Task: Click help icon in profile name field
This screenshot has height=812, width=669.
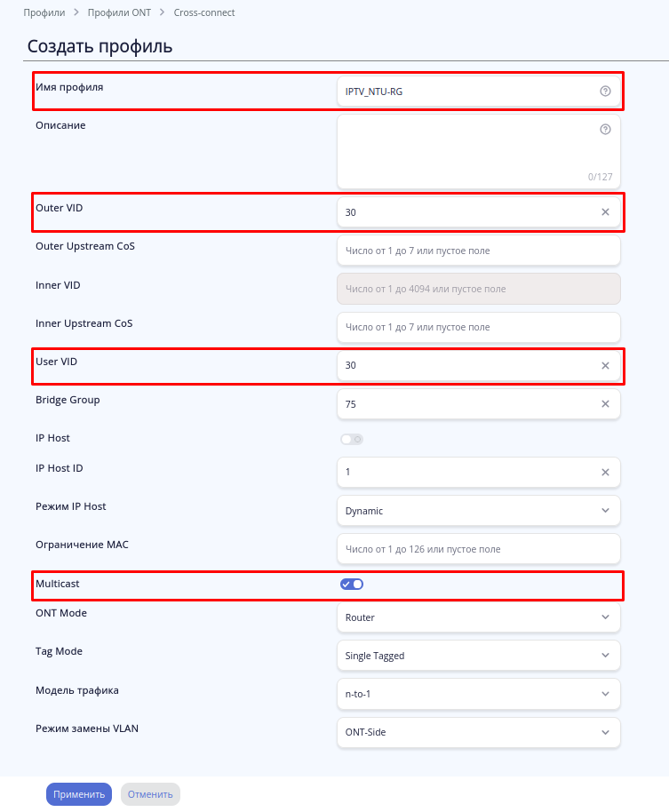Action: coord(605,91)
